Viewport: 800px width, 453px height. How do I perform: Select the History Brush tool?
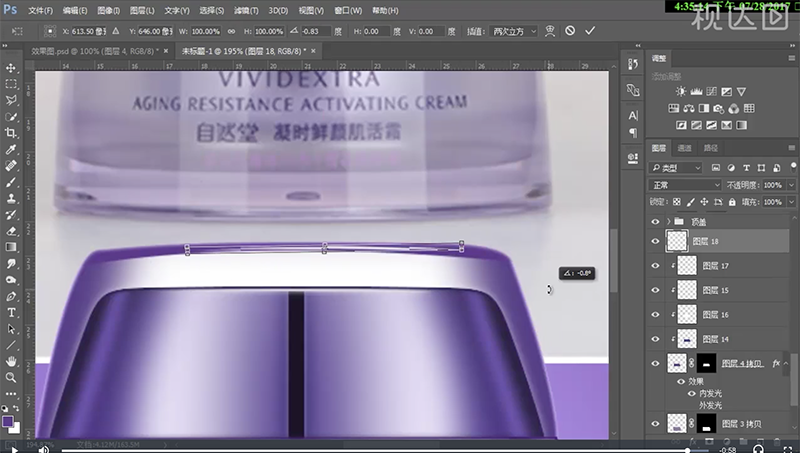coord(11,215)
